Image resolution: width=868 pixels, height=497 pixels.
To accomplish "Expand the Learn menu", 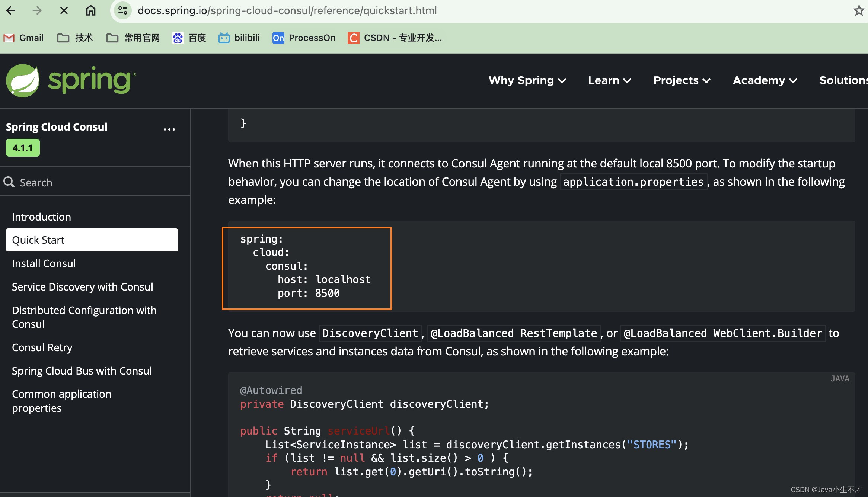I will [x=609, y=80].
